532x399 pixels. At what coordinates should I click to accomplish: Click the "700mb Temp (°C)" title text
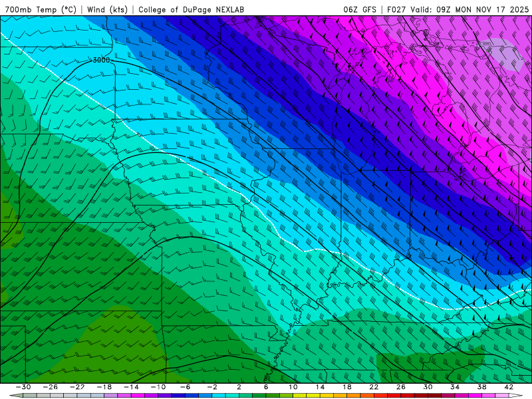point(41,9)
